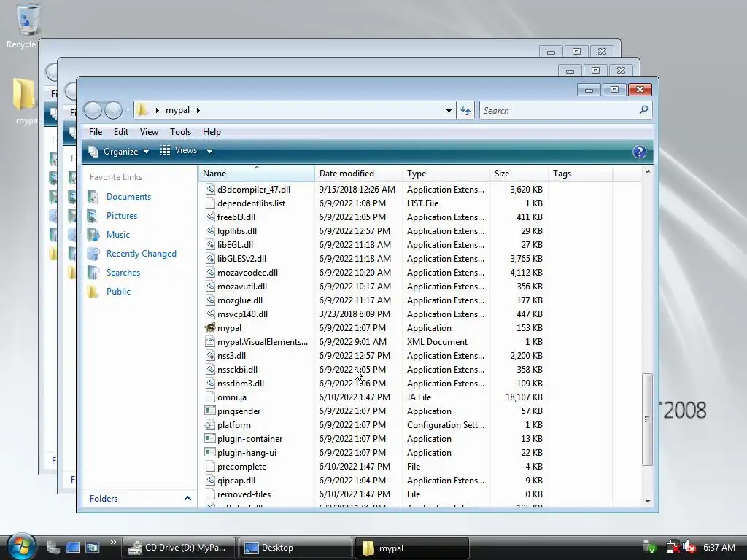Click the mypal.VisualElements XML file icon

210,341
